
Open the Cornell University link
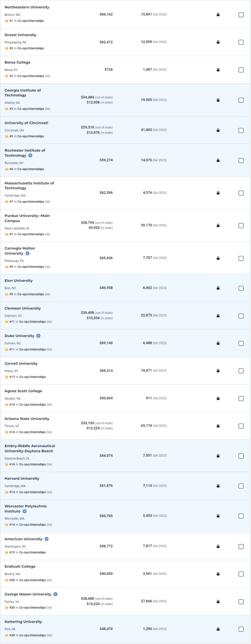pos(21,363)
